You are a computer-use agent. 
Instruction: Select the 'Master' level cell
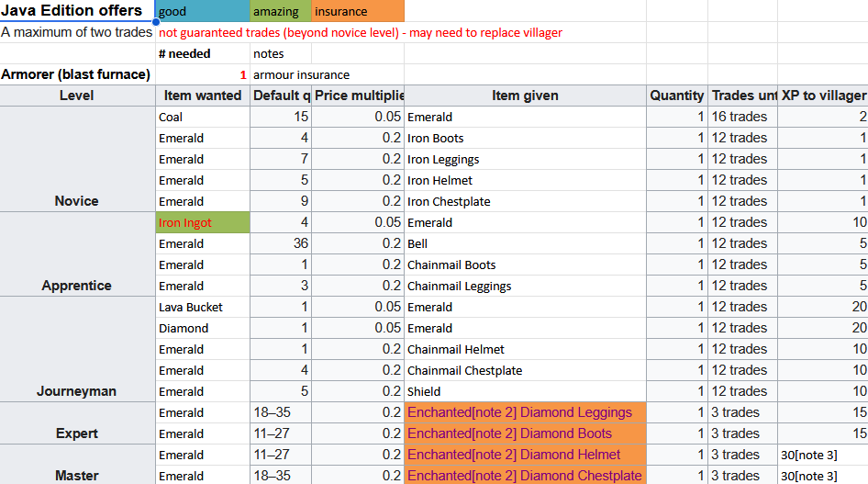[x=77, y=465]
